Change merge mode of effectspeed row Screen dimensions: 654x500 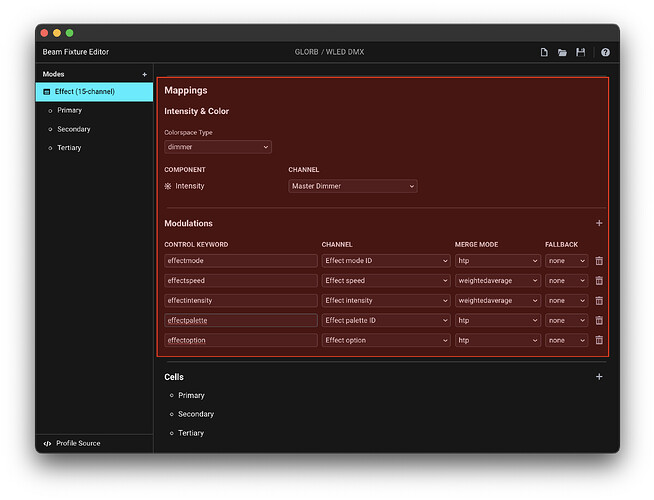[x=498, y=281]
